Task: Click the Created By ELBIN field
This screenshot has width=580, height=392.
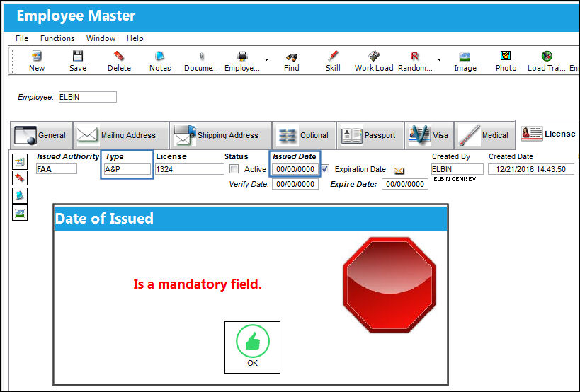Action: (x=457, y=169)
